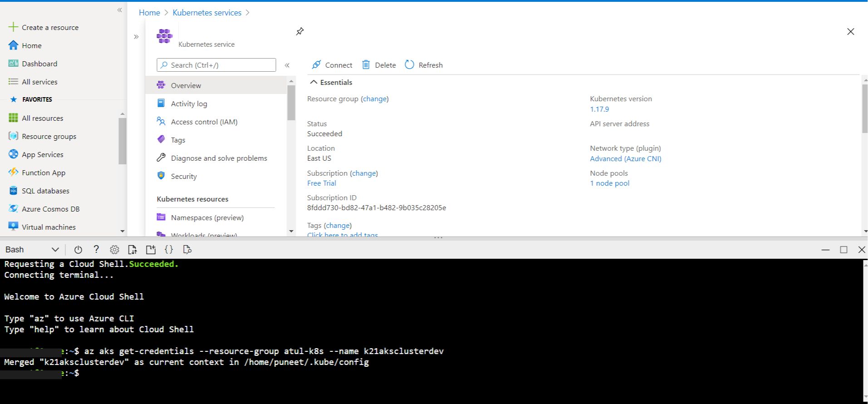Focus the Search (Ctrl+/) field

coord(216,65)
